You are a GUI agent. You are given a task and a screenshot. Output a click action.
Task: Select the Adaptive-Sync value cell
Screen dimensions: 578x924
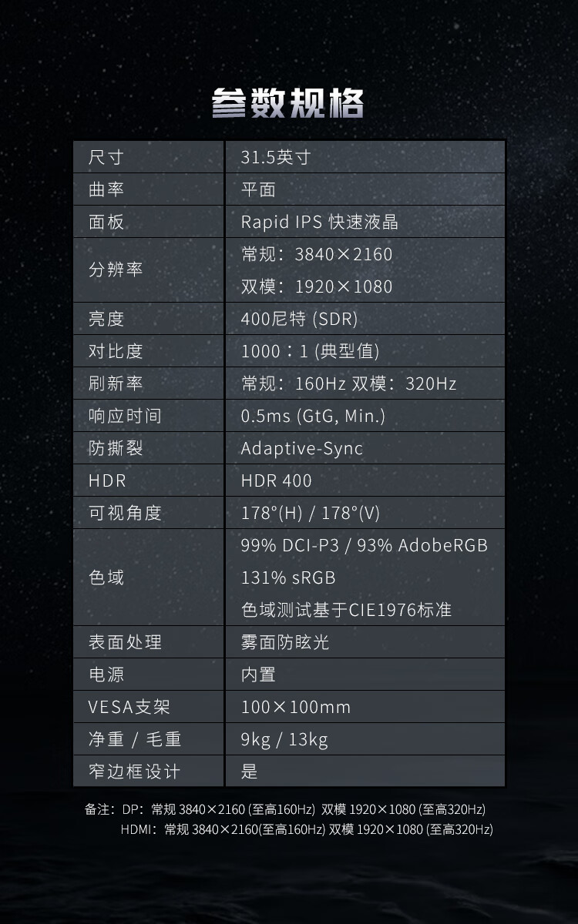pyautogui.click(x=302, y=448)
